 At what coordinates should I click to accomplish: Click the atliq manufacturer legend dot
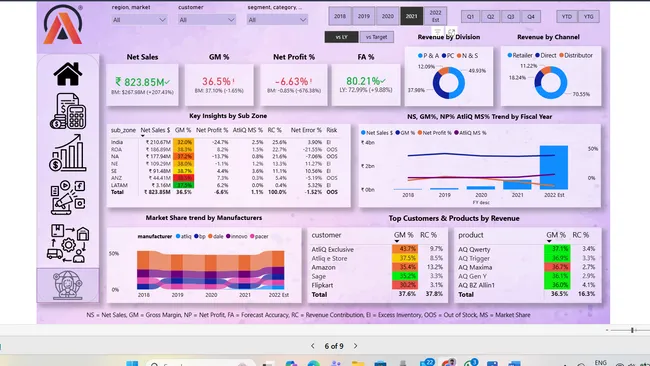pyautogui.click(x=178, y=236)
